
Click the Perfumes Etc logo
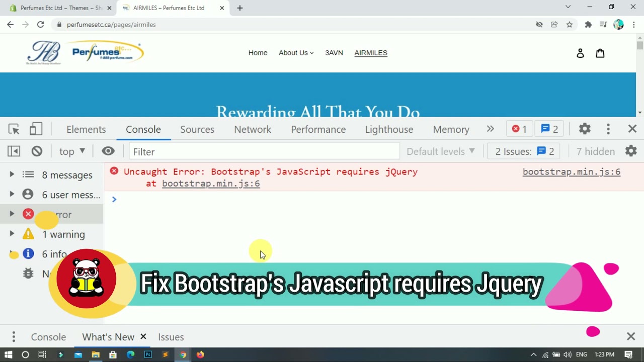(85, 52)
